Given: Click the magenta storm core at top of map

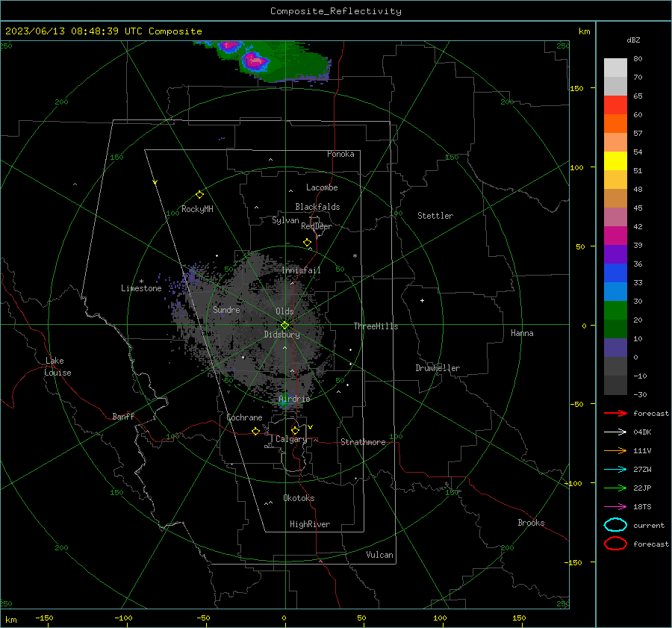Looking at the screenshot, I should tap(255, 61).
